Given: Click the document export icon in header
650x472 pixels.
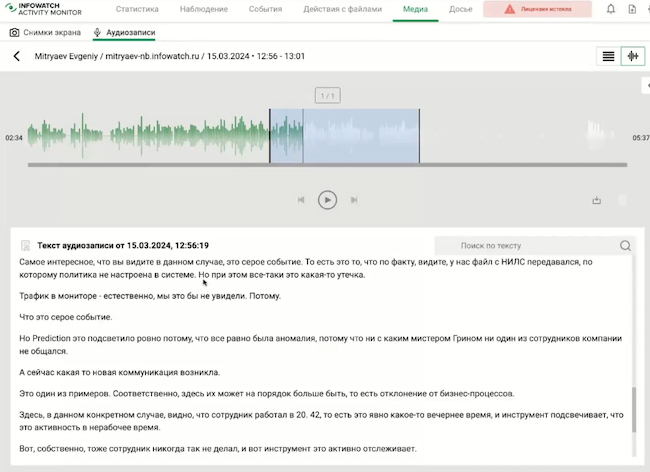Looking at the screenshot, I should [x=632, y=9].
